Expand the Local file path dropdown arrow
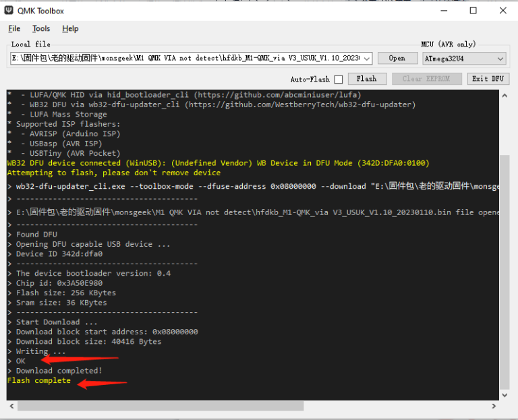Screen dimensions: 518x420 [x=366, y=59]
